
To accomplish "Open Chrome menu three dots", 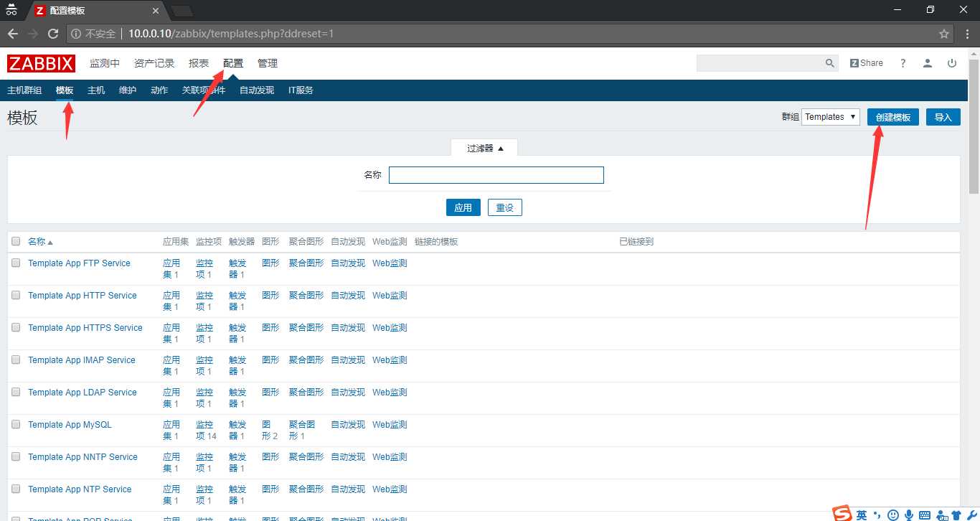I will click(x=966, y=34).
